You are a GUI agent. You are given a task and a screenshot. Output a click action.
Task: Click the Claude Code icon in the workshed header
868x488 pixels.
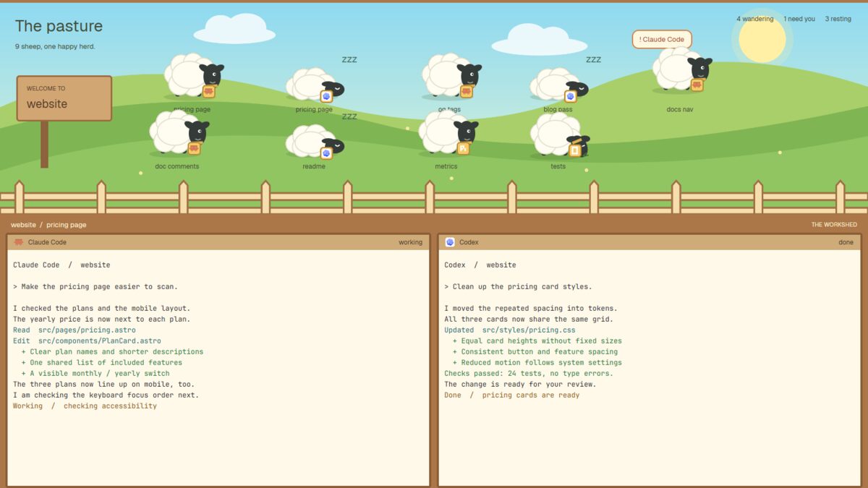[19, 242]
